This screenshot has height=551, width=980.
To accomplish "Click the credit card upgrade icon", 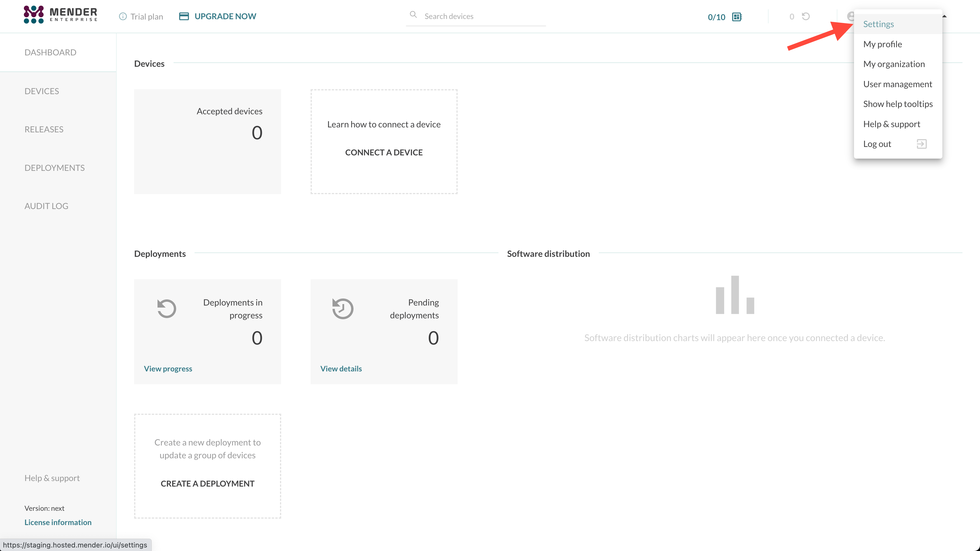I will pyautogui.click(x=184, y=16).
